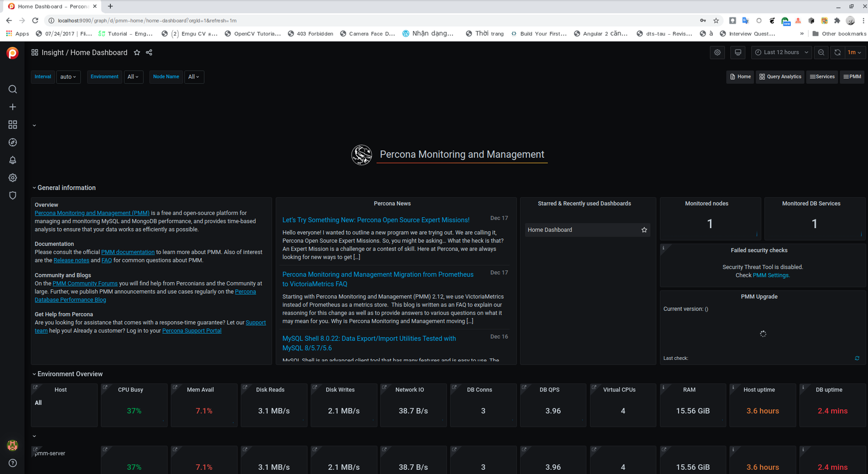Viewport: 868px width, 474px height.
Task: Open the Apps bookmarks shortcut
Action: pyautogui.click(x=17, y=34)
